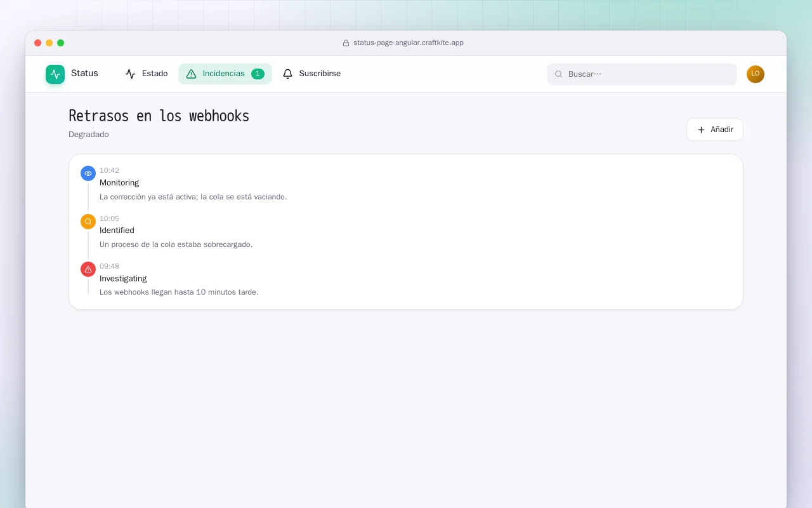The image size is (812, 508).
Task: Click the Status brand name text
Action: tap(84, 74)
